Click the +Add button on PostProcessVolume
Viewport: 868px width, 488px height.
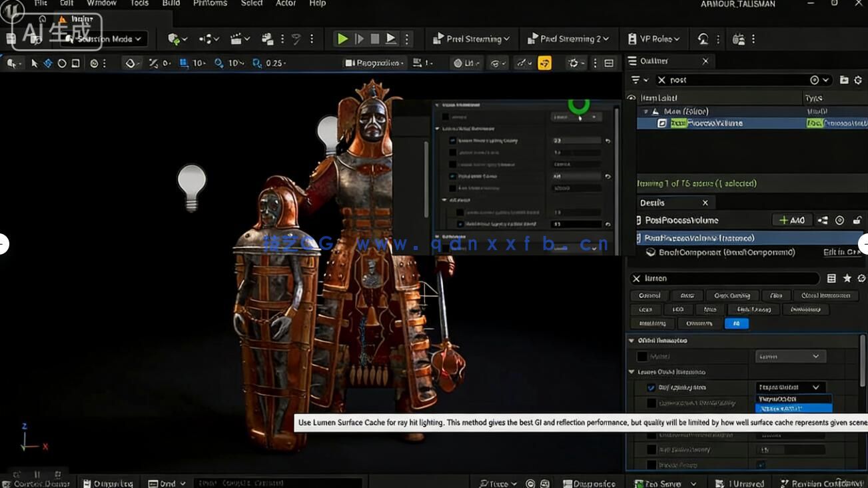[791, 220]
